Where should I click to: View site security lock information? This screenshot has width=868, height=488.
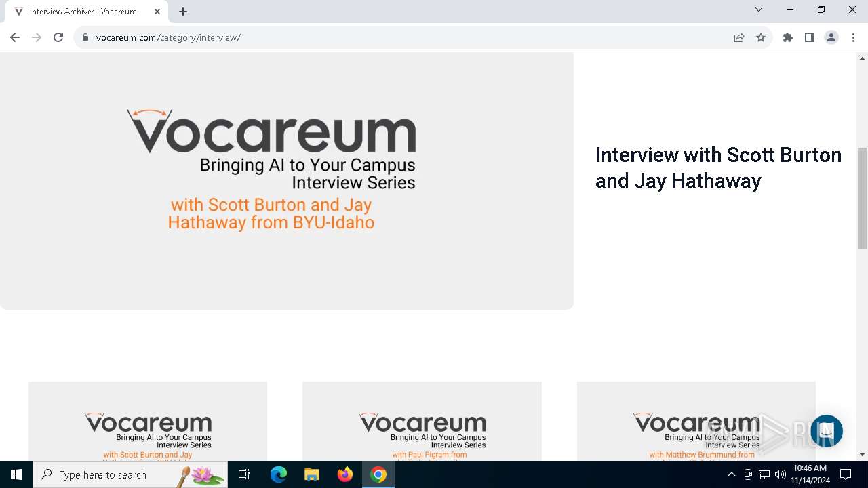tap(85, 37)
